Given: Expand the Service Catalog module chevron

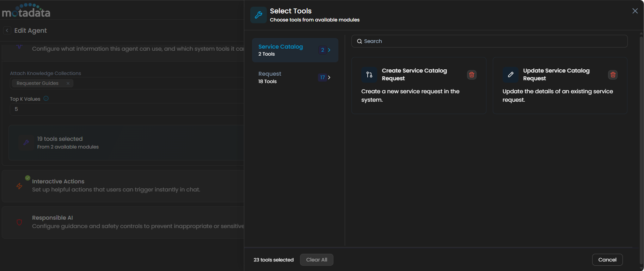Looking at the screenshot, I should tap(329, 50).
